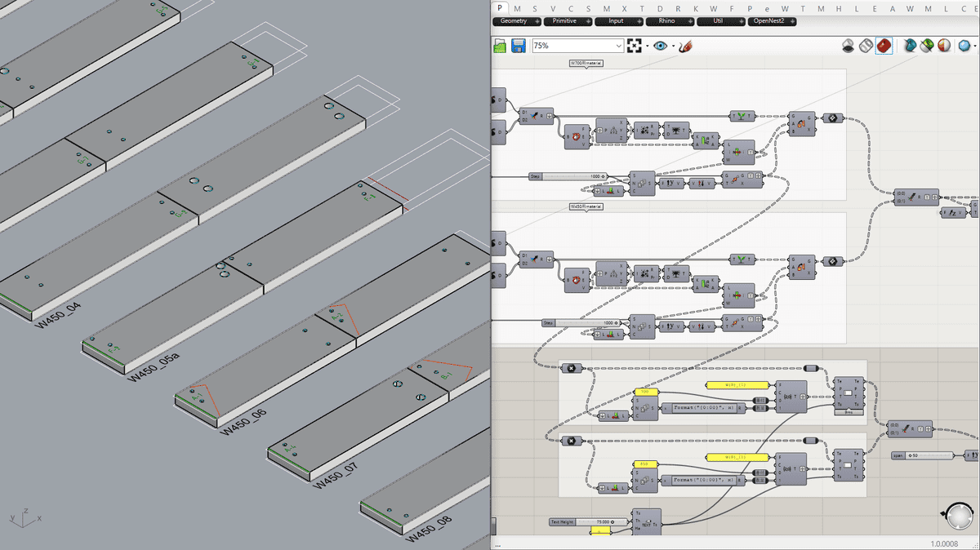980x550 pixels.
Task: Save the document with the floppy disk icon
Action: pyautogui.click(x=519, y=47)
